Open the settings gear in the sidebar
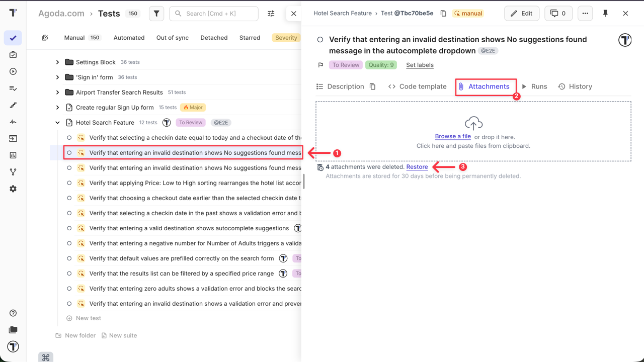The image size is (644, 362). tap(13, 189)
